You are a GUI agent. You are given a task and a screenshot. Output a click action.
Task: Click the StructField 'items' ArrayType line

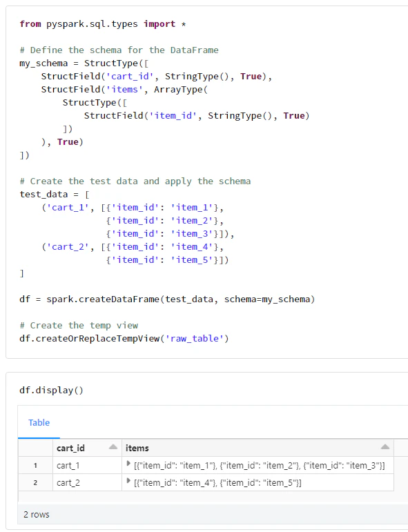click(x=124, y=90)
